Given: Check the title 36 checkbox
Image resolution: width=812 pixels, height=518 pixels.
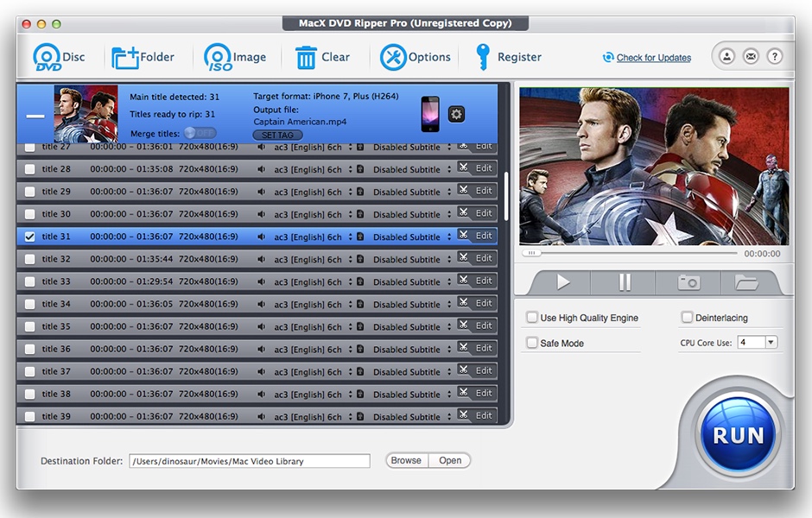Looking at the screenshot, I should (30, 350).
